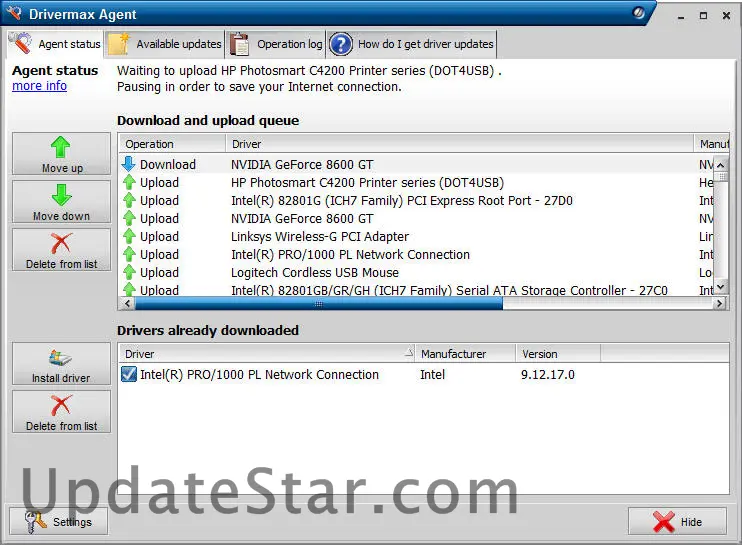Click upload arrow icon for Serial ATA Storage row

click(129, 290)
